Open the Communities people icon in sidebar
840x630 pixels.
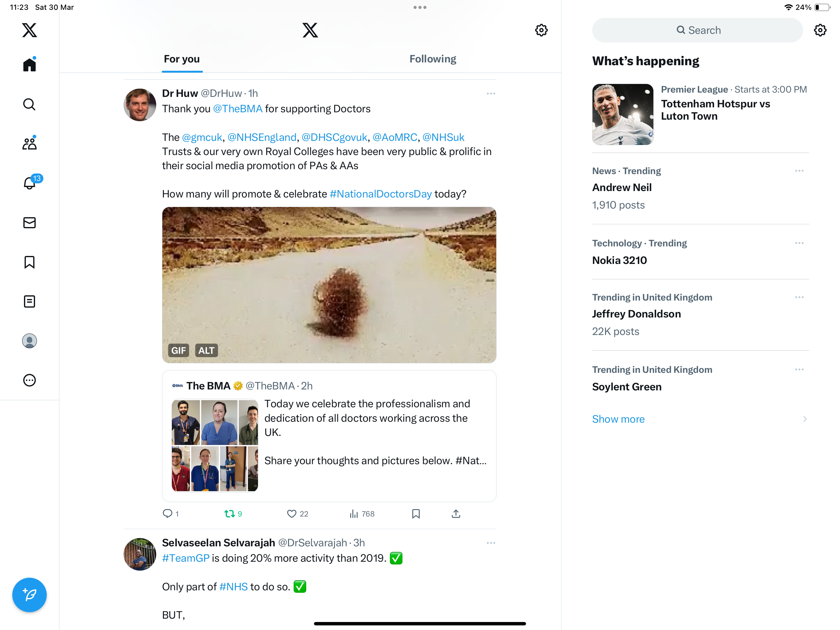[x=29, y=143]
